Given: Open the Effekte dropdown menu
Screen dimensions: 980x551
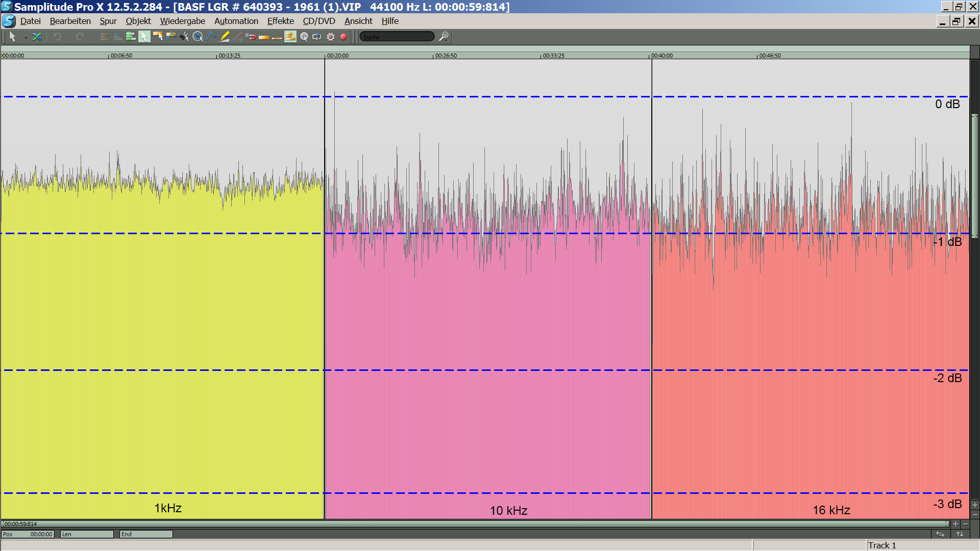Looking at the screenshot, I should (280, 21).
